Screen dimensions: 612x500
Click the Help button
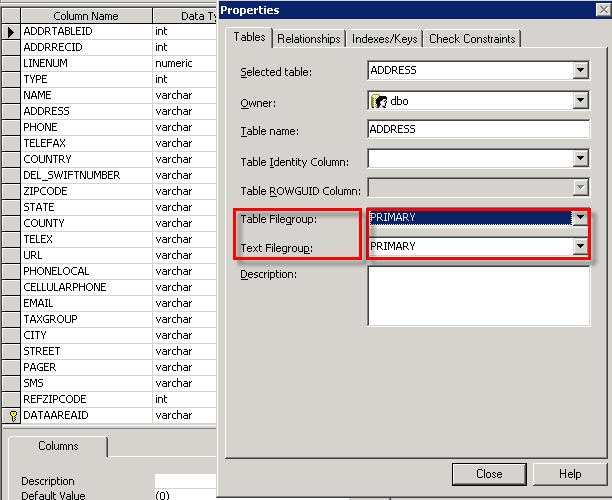point(570,474)
